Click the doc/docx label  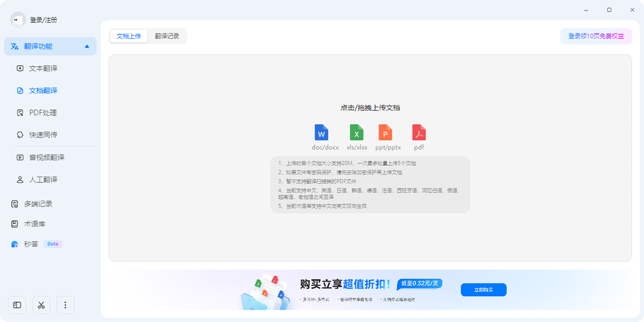tap(325, 148)
